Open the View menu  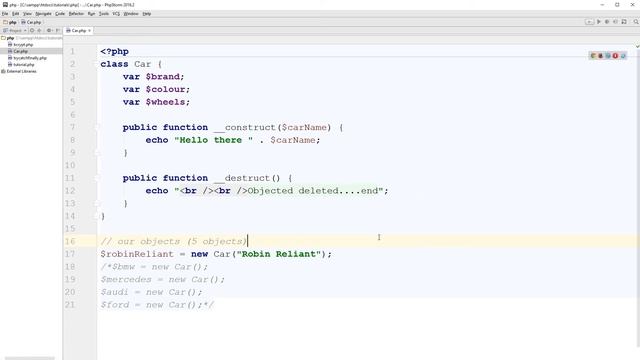pos(27,13)
